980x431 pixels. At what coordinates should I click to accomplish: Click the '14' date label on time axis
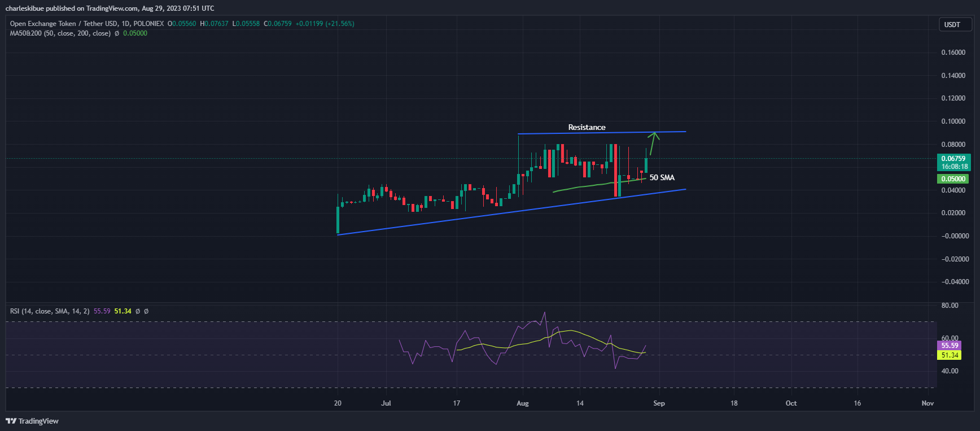580,403
